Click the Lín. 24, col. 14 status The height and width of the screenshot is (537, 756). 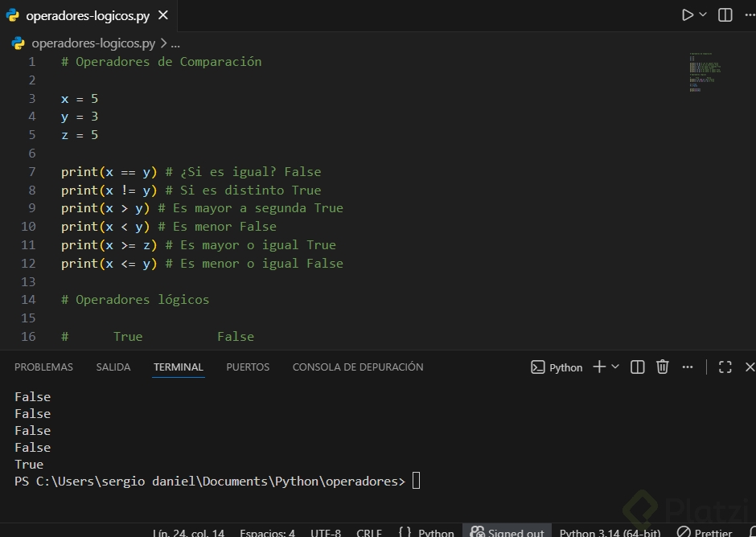pyautogui.click(x=188, y=533)
